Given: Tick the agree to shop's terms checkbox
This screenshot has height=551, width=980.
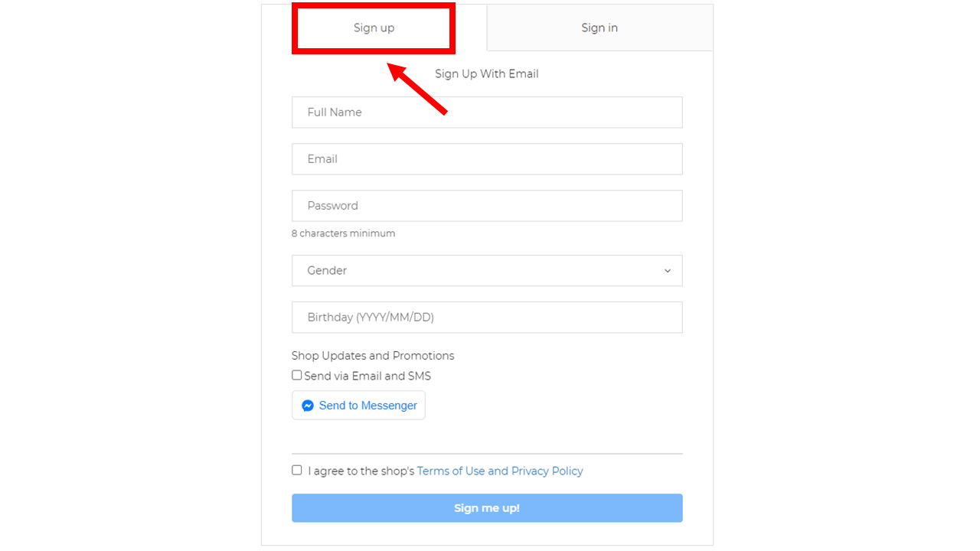Looking at the screenshot, I should [297, 470].
